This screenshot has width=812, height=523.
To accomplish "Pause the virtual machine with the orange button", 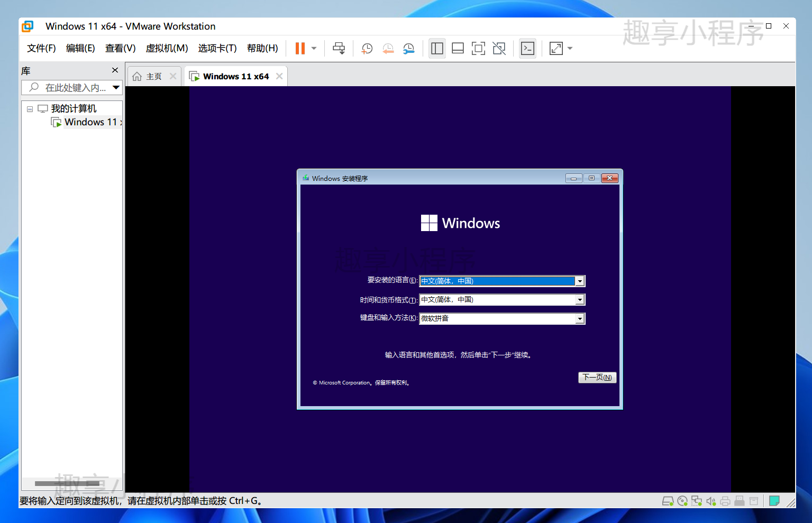I will click(300, 48).
